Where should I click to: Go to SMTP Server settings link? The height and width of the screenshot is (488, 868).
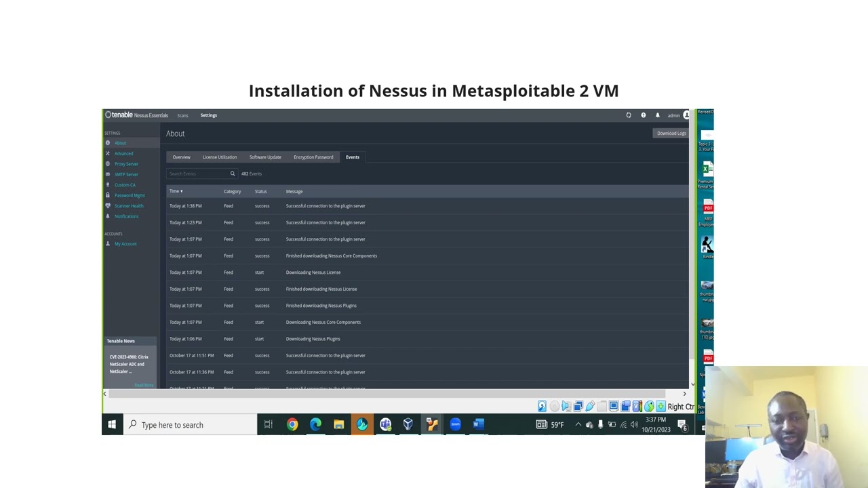coord(126,174)
